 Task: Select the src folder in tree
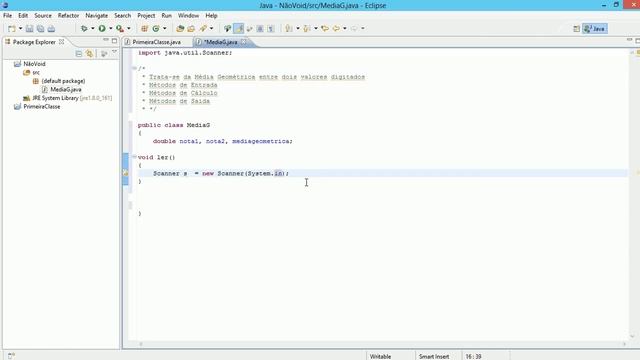[x=36, y=72]
